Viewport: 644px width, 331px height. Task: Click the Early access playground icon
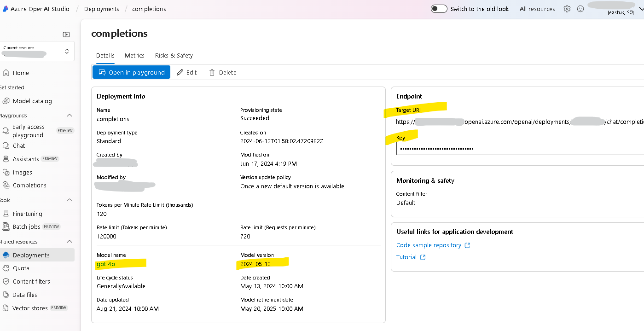(6, 131)
